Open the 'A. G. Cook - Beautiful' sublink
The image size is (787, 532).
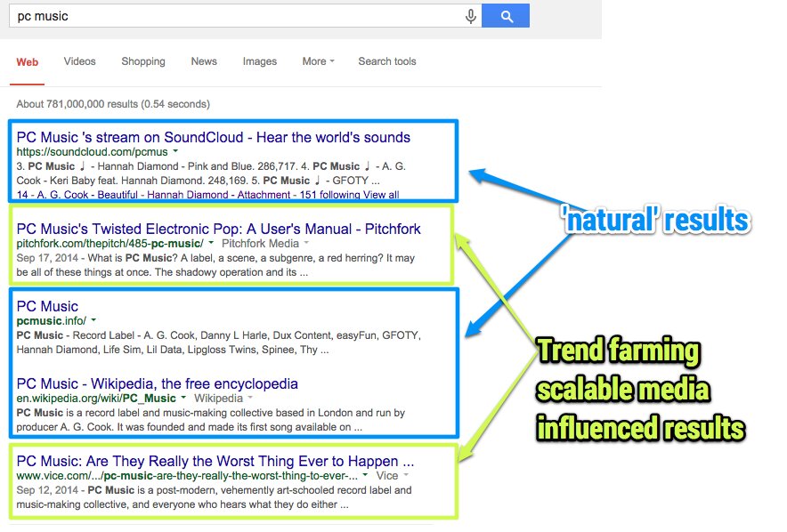click(x=87, y=195)
